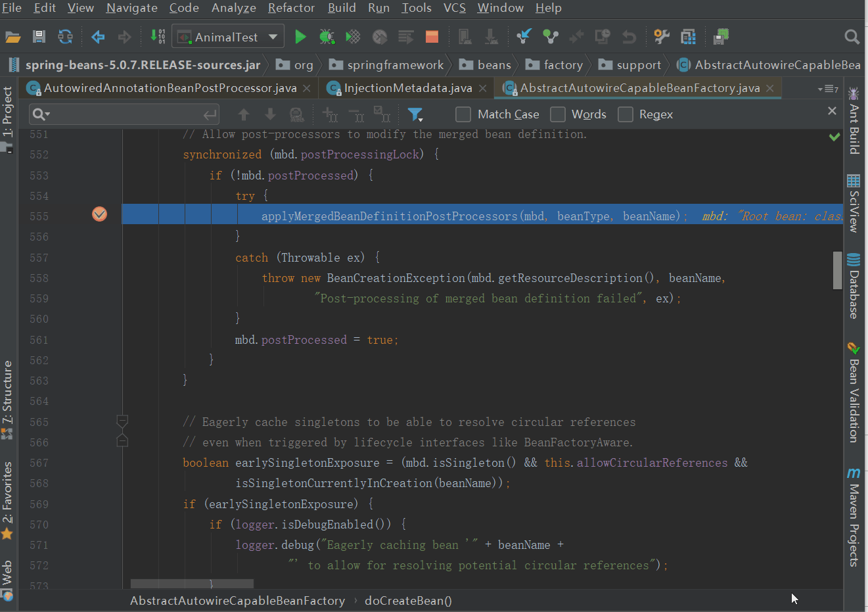Click the Save All floppy disk icon
The image size is (868, 612).
tap(39, 37)
